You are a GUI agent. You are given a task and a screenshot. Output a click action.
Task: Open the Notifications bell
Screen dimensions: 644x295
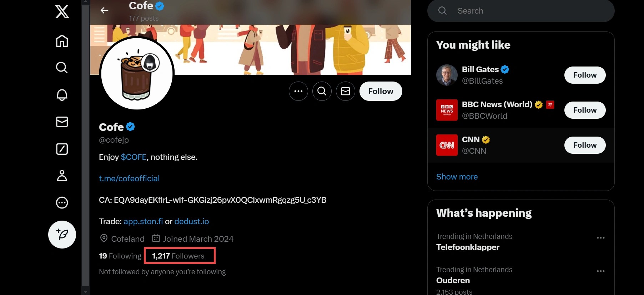point(62,95)
